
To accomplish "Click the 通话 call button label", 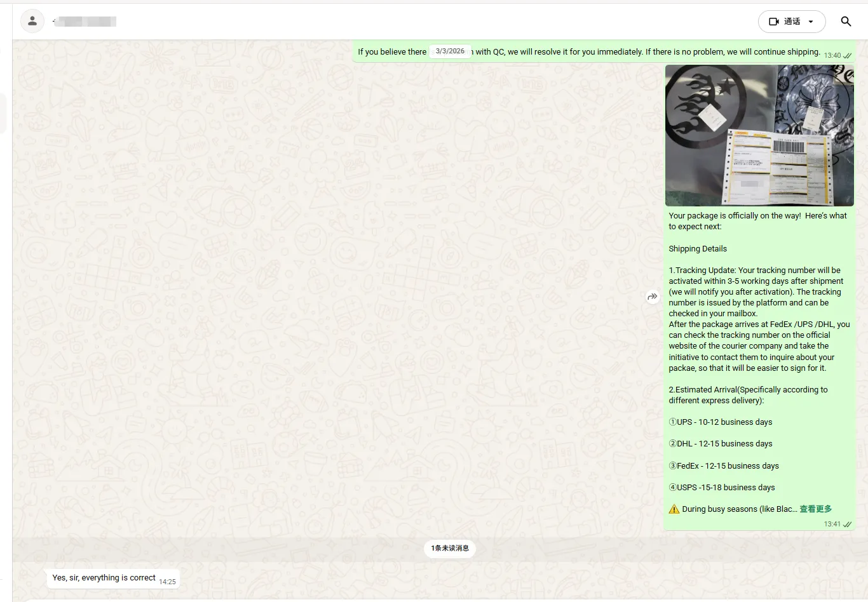I will (x=792, y=22).
